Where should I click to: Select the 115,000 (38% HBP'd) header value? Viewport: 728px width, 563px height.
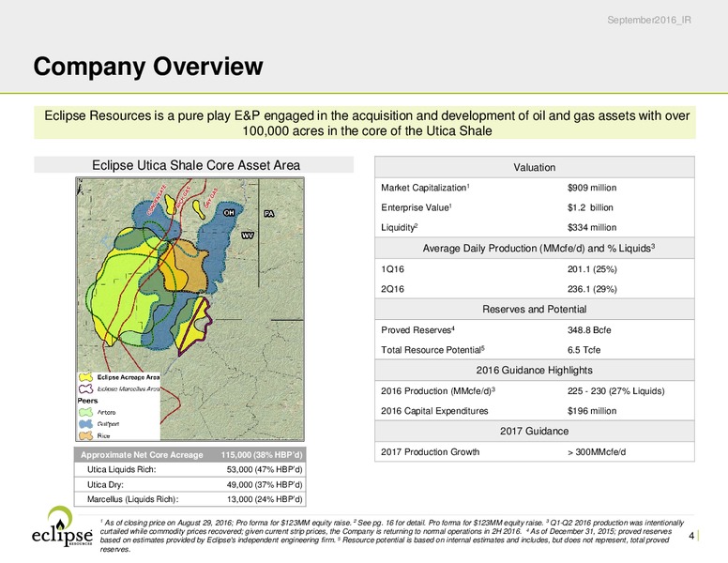pyautogui.click(x=262, y=455)
